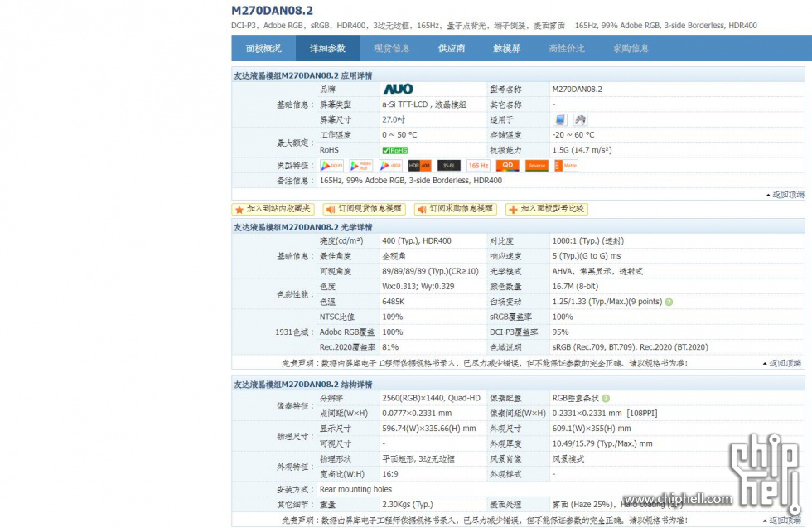Click 订阅求购信息提醒 button
The height and width of the screenshot is (528, 812).
(456, 209)
